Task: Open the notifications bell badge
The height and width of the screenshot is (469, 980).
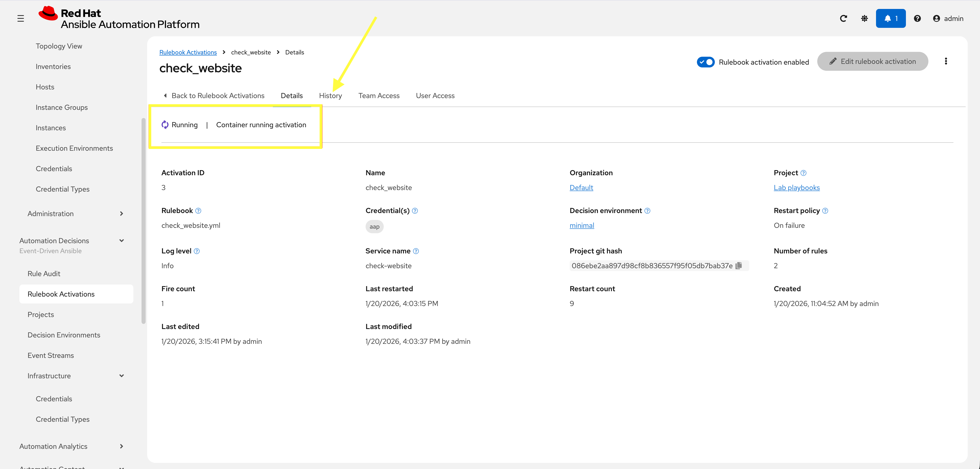Action: 890,18
